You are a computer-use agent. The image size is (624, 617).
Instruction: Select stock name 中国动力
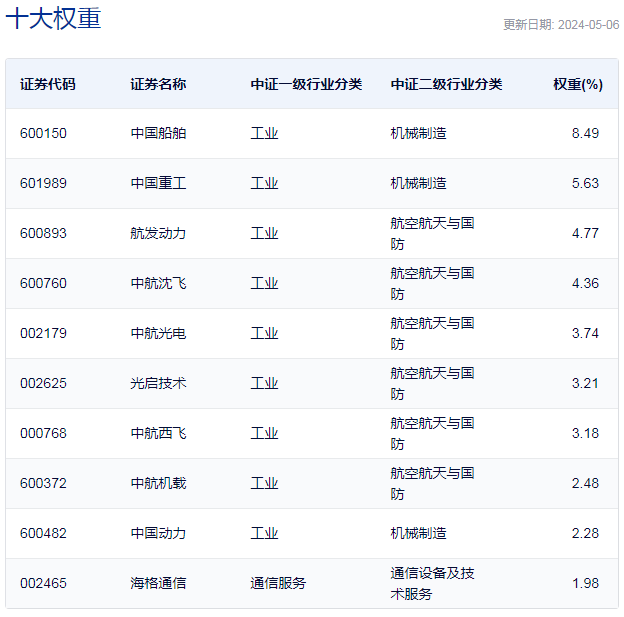[158, 533]
